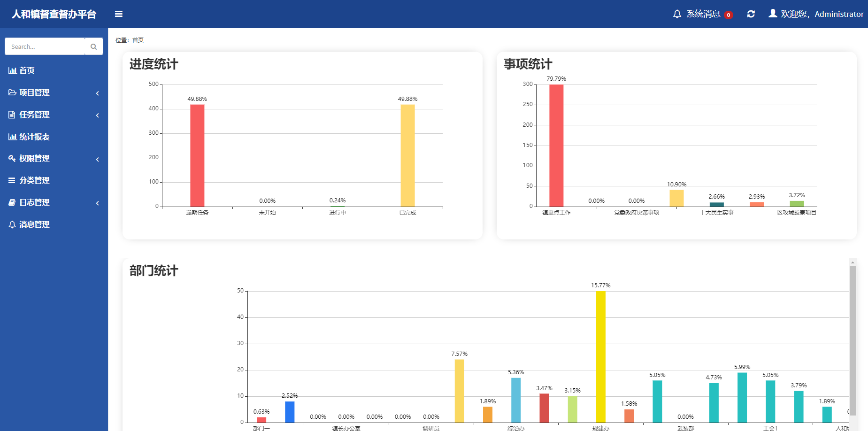Click the Administrator user avatar icon

773,14
